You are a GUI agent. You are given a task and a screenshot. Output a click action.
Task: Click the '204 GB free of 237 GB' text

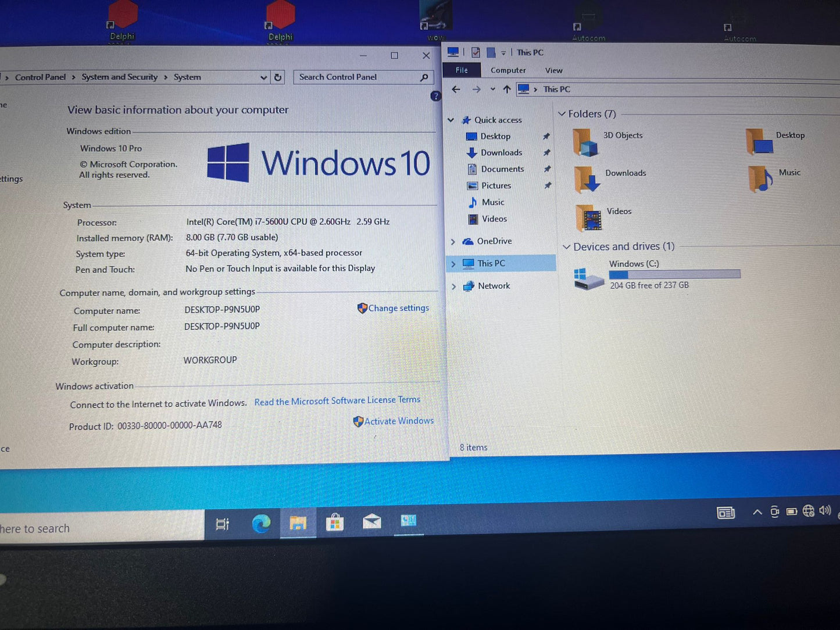[x=649, y=285]
